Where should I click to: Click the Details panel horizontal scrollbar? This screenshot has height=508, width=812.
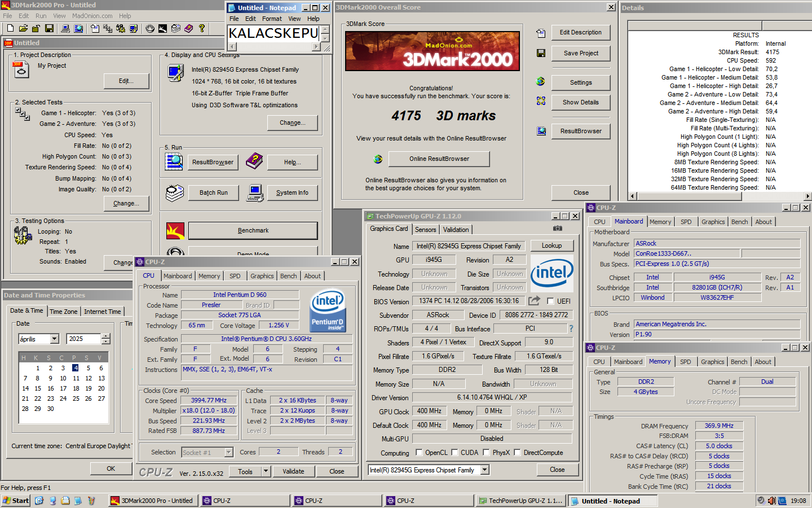point(720,196)
